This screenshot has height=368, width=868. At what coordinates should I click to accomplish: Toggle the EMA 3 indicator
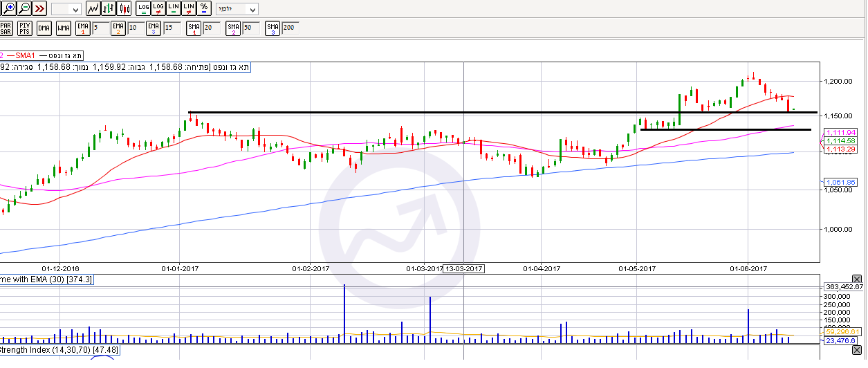coord(153,28)
